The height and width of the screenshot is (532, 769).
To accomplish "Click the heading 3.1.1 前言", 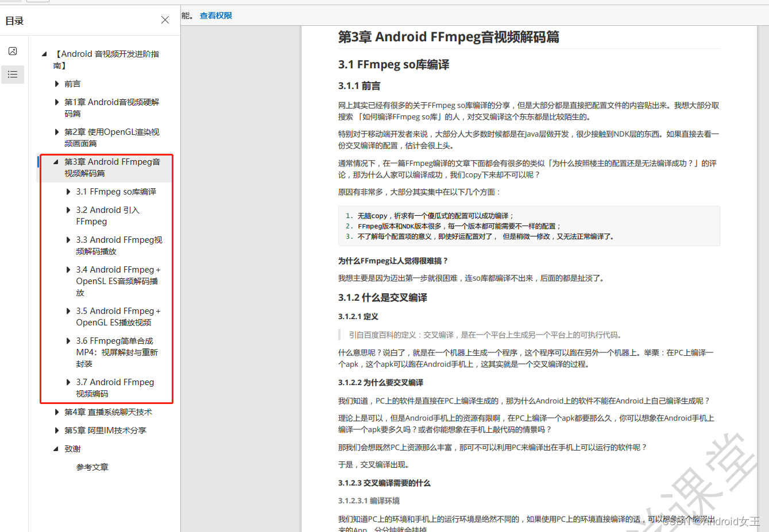I will (359, 86).
